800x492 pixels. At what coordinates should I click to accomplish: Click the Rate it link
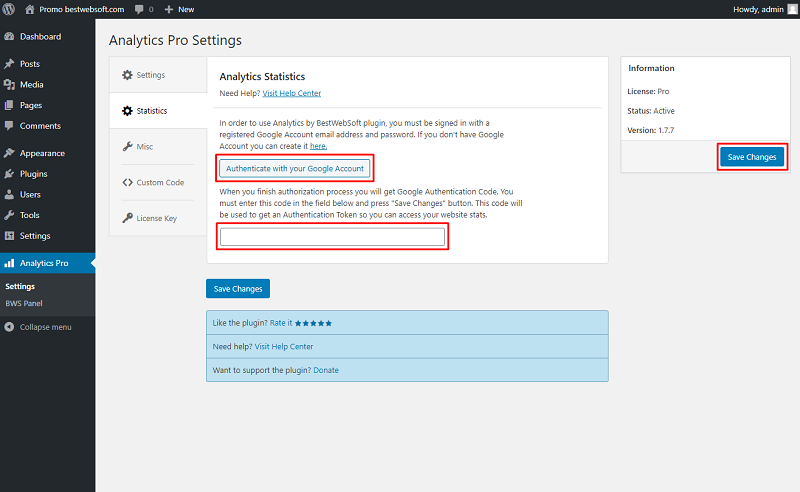click(x=281, y=323)
